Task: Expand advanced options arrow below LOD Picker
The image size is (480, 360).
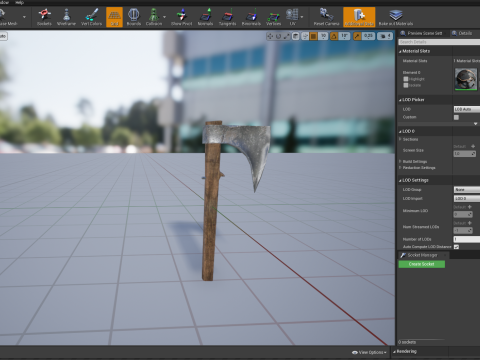Action: pos(475,124)
